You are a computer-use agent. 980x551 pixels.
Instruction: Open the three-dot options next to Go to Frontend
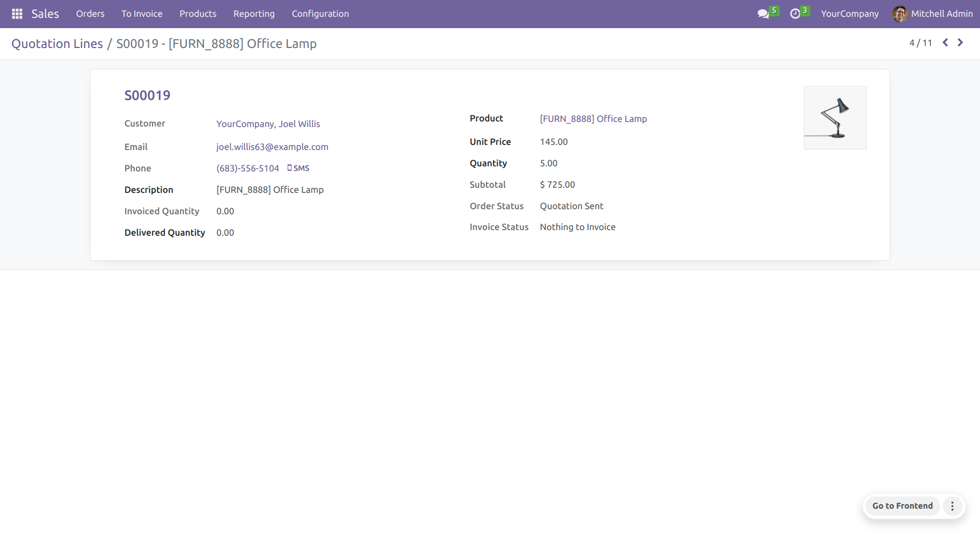(x=952, y=506)
